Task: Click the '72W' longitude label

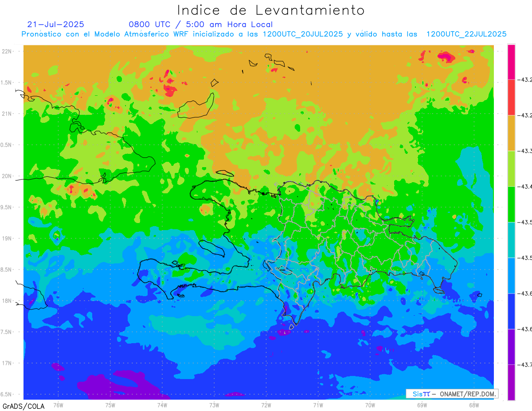Action: (266, 405)
